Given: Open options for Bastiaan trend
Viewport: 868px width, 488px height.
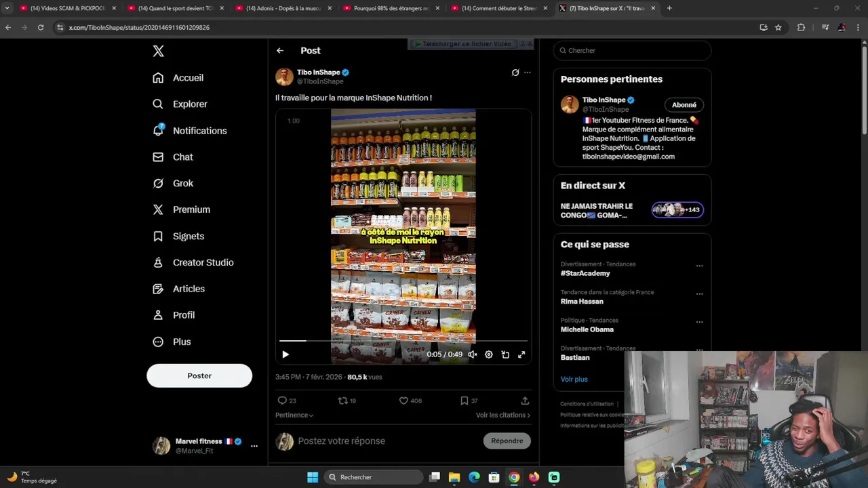Looking at the screenshot, I should 699,349.
